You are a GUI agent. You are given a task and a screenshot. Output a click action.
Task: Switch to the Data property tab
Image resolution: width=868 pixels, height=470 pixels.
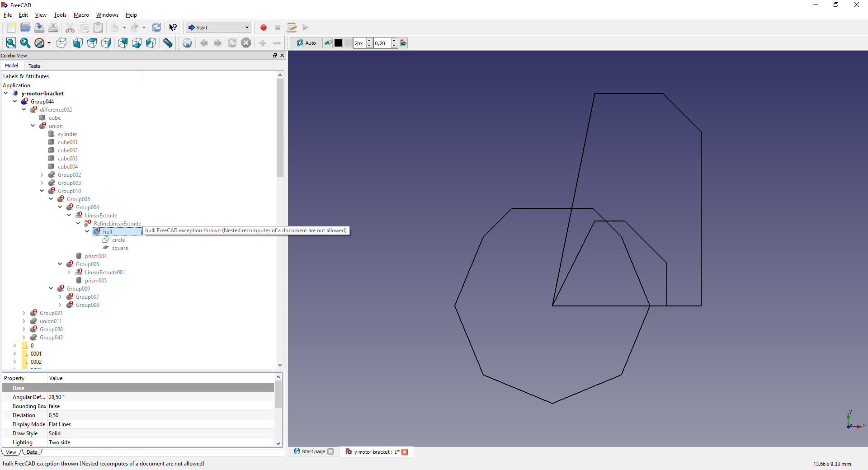(32, 452)
